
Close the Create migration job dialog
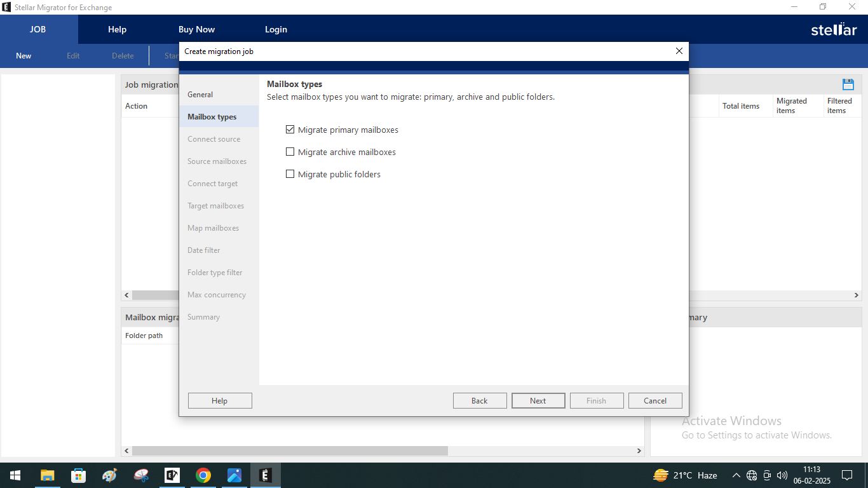[679, 51]
